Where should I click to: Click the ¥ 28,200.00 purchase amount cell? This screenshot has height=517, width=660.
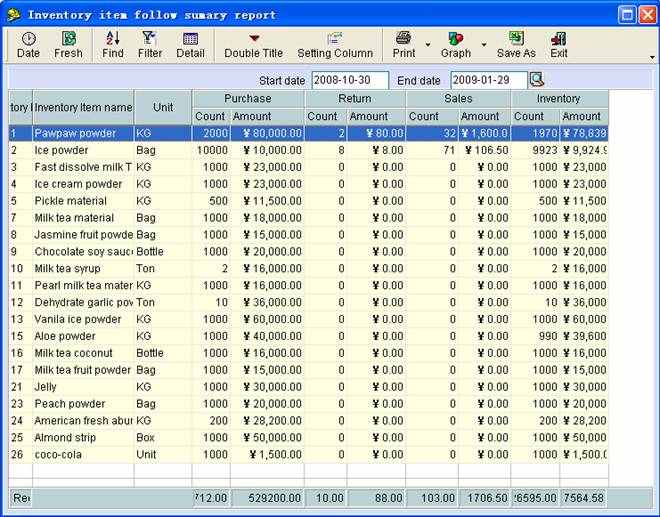click(267, 421)
